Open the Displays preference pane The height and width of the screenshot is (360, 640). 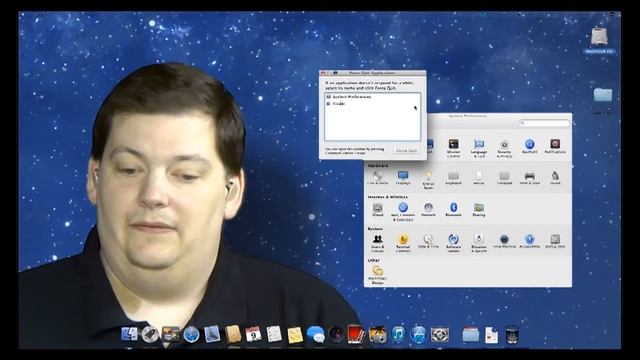click(403, 178)
